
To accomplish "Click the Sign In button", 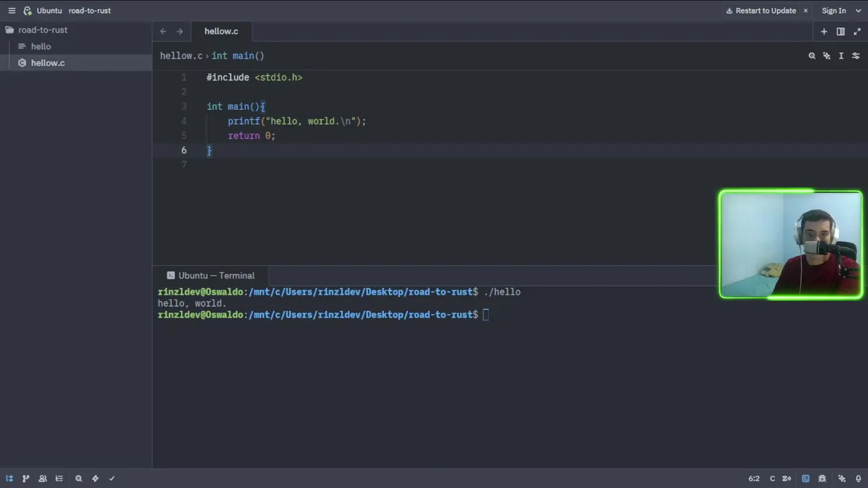I will [x=833, y=11].
